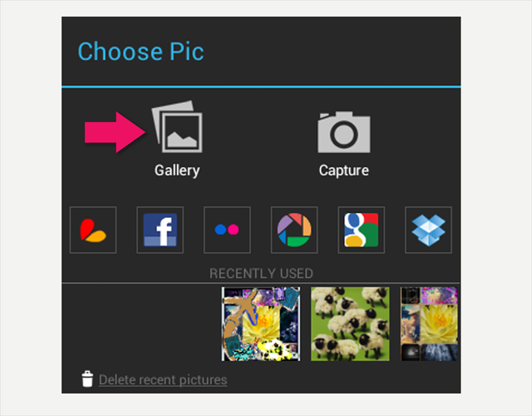Viewport: 532px width, 416px height.
Task: Click the Choose Pic dialog title
Action: 140,52
